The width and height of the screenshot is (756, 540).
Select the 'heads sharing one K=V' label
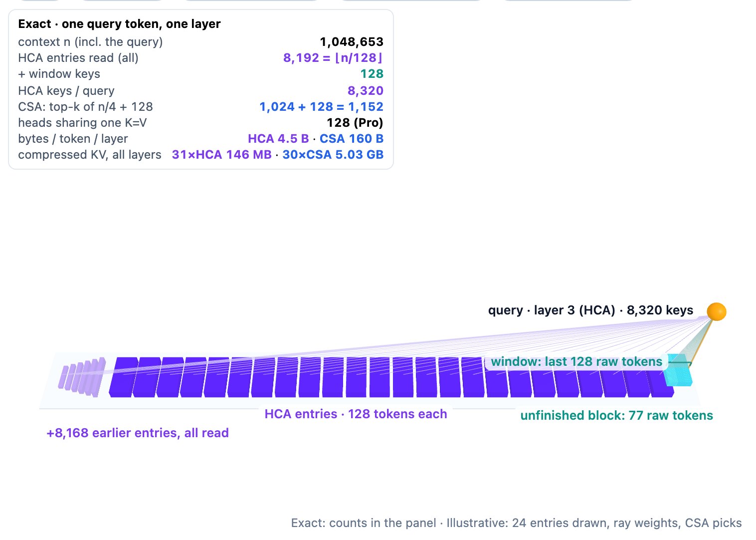coord(82,123)
